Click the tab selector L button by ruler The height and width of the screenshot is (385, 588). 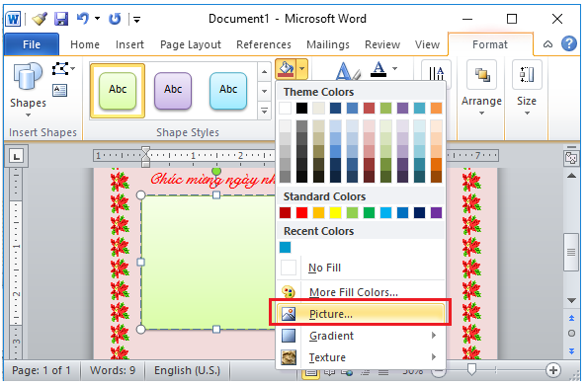17,156
